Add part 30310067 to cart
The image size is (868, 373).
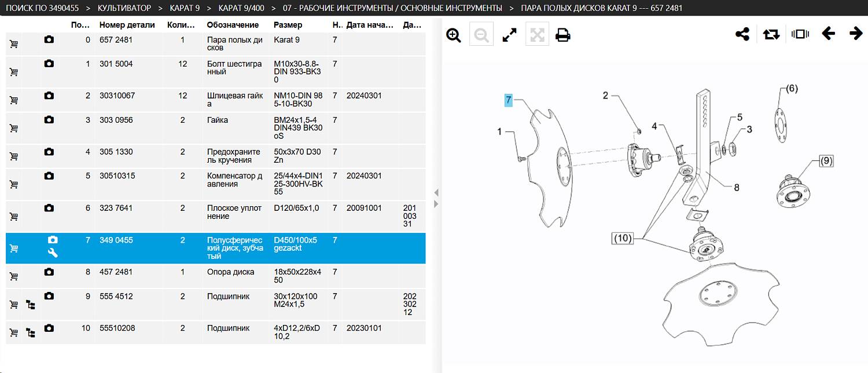tap(14, 100)
